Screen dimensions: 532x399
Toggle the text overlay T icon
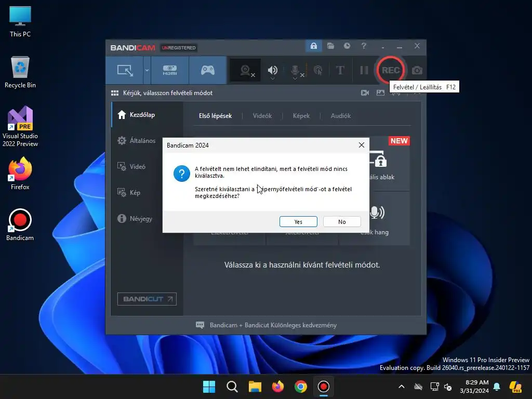pos(340,70)
